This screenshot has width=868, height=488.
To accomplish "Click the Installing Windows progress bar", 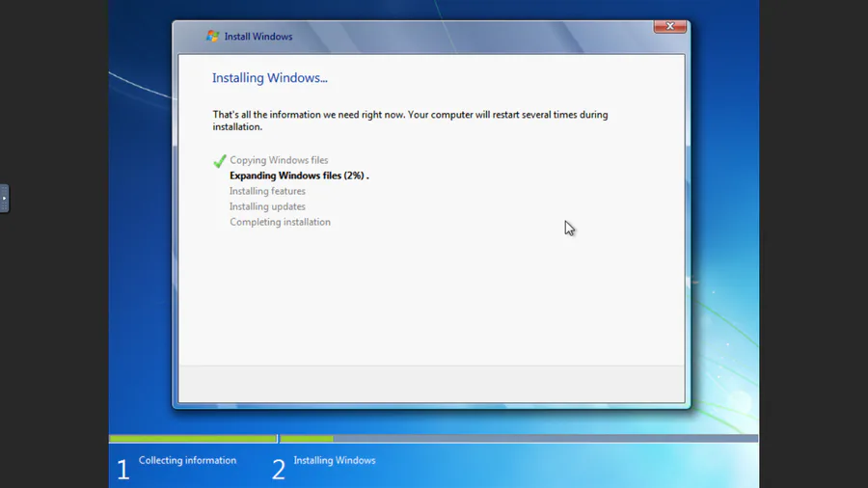I will [x=519, y=439].
